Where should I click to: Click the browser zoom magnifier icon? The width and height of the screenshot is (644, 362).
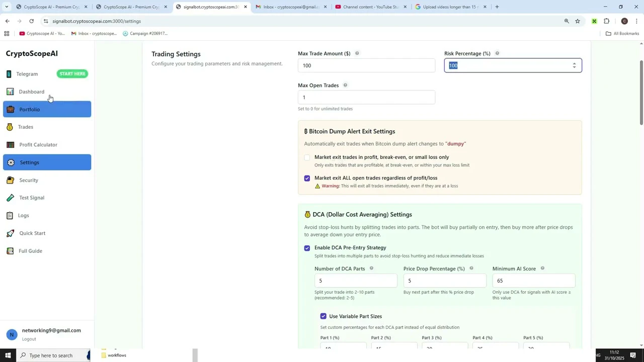(567, 21)
